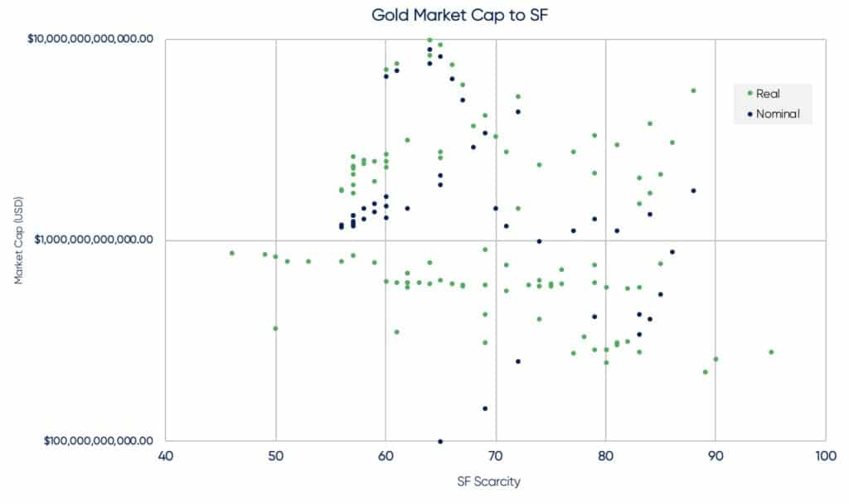Screen dimensions: 849x504
Task: Click the x-axis tick label 50
Action: pos(275,456)
